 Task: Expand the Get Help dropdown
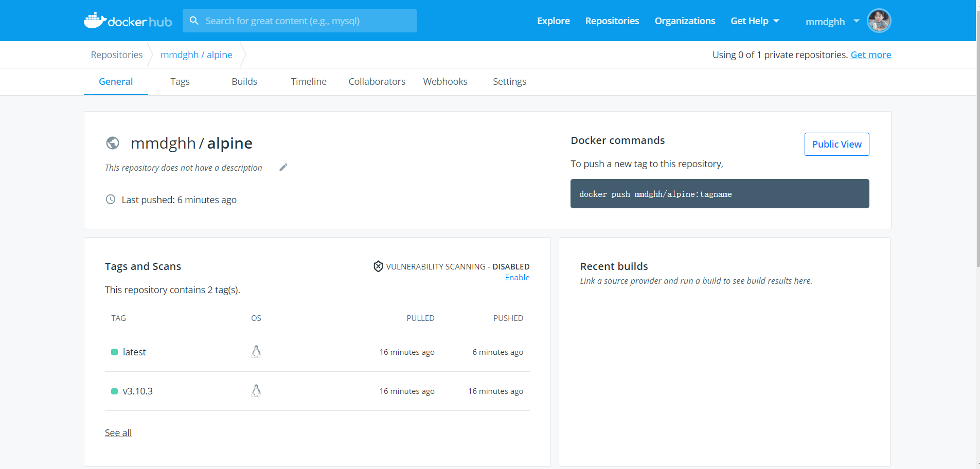[755, 21]
